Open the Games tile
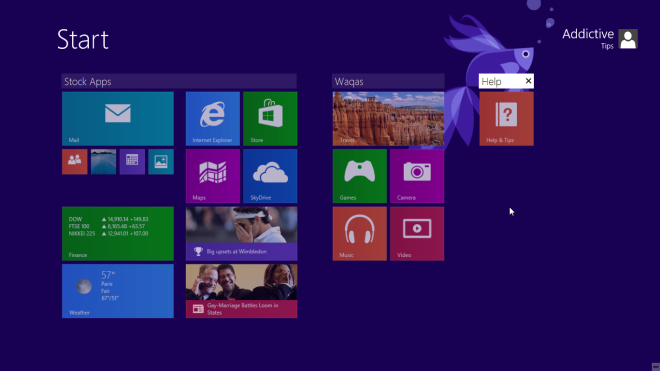Viewport: 660px width, 371px height. click(359, 176)
